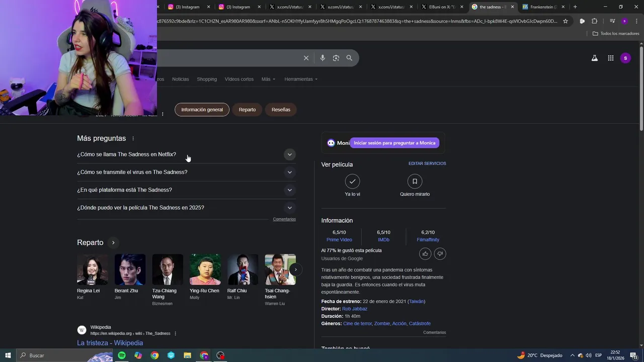Open 'La tristeza - Wikipedia' result
The width and height of the screenshot is (644, 362).
(x=110, y=343)
